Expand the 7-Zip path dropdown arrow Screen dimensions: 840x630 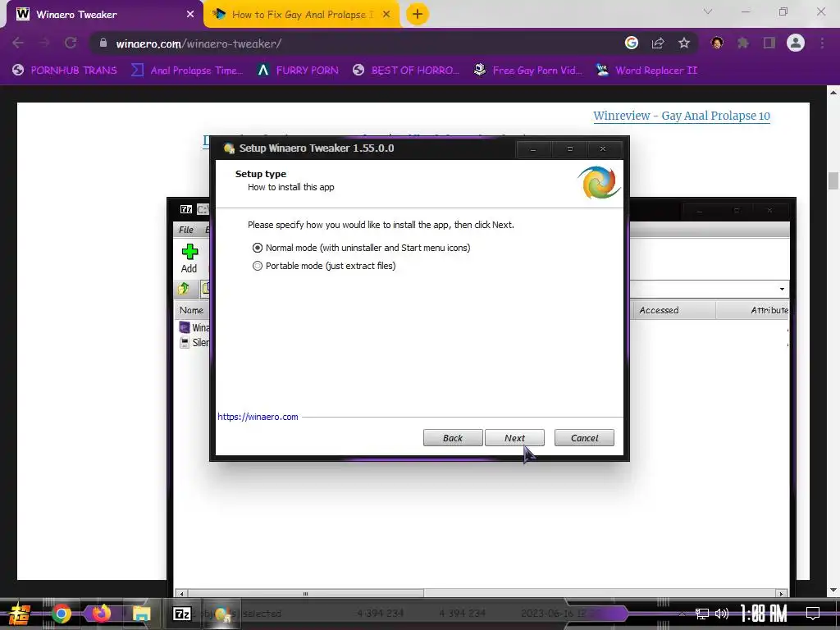782,290
